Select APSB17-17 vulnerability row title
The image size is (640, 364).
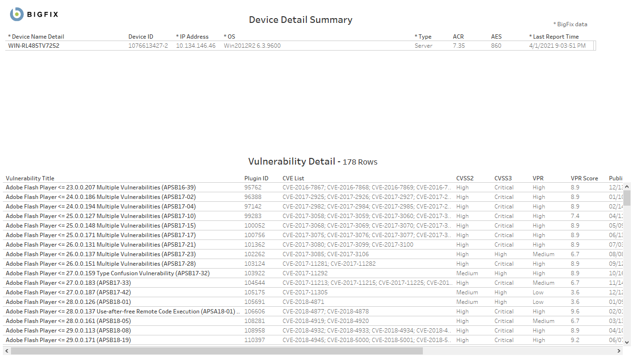click(x=101, y=235)
